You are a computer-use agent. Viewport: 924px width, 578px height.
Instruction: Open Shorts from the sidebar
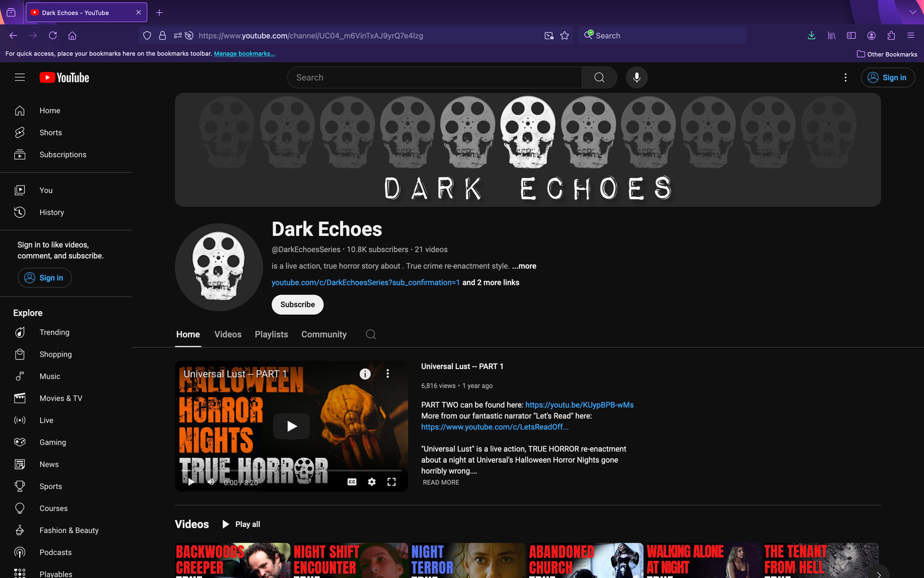pyautogui.click(x=66, y=132)
